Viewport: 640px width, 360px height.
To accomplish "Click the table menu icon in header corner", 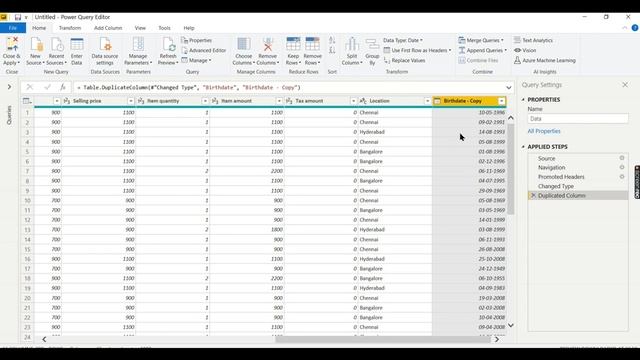I will pyautogui.click(x=27, y=101).
